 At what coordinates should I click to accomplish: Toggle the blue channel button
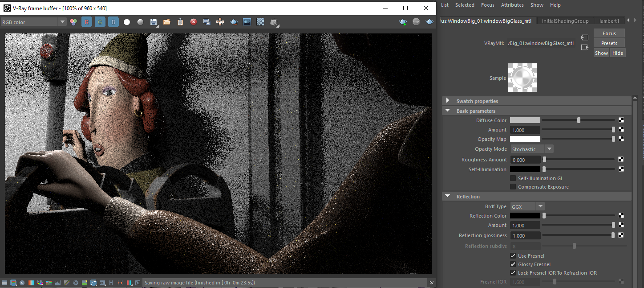point(113,22)
